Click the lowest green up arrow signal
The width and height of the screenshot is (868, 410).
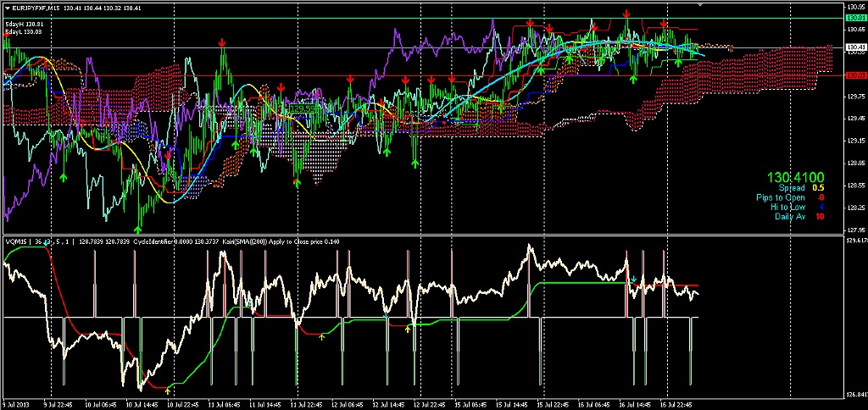coord(138,227)
